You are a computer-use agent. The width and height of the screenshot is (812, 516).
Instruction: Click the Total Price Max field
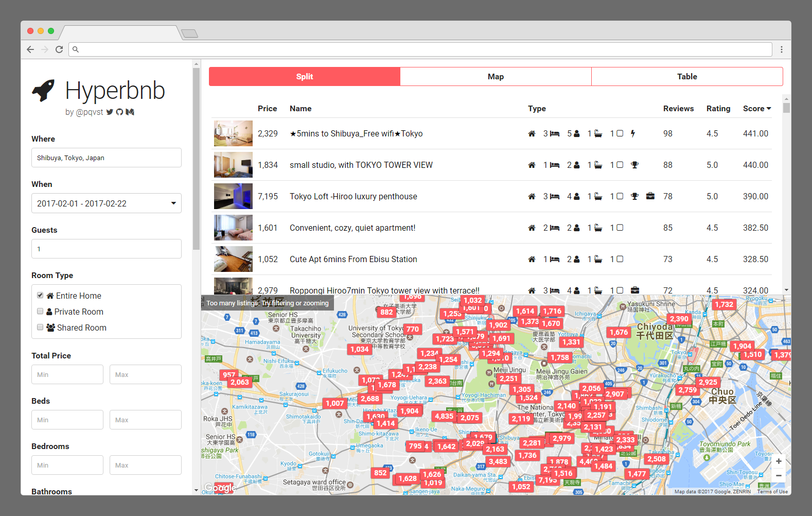(146, 374)
